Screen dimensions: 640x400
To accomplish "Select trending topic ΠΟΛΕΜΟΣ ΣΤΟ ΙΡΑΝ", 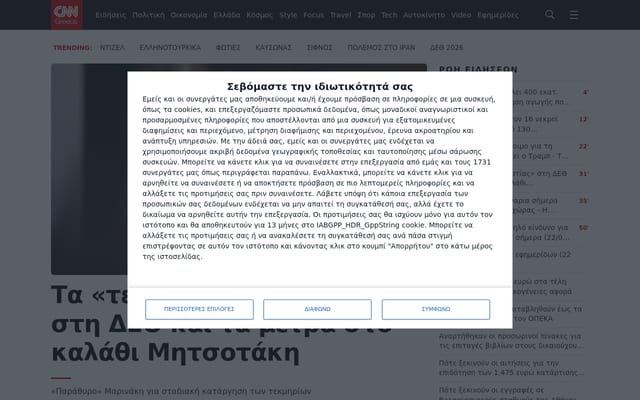I will pyautogui.click(x=381, y=47).
